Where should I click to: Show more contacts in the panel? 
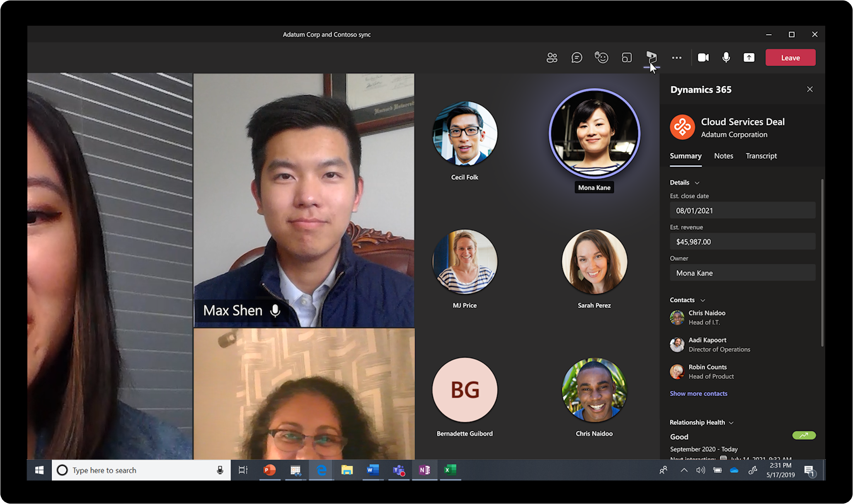pyautogui.click(x=698, y=393)
